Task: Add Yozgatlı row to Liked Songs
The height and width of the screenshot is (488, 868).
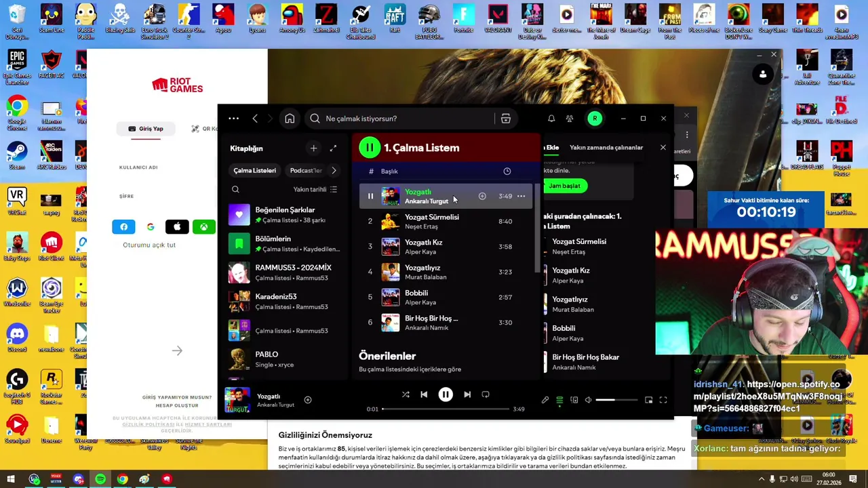Action: point(482,196)
